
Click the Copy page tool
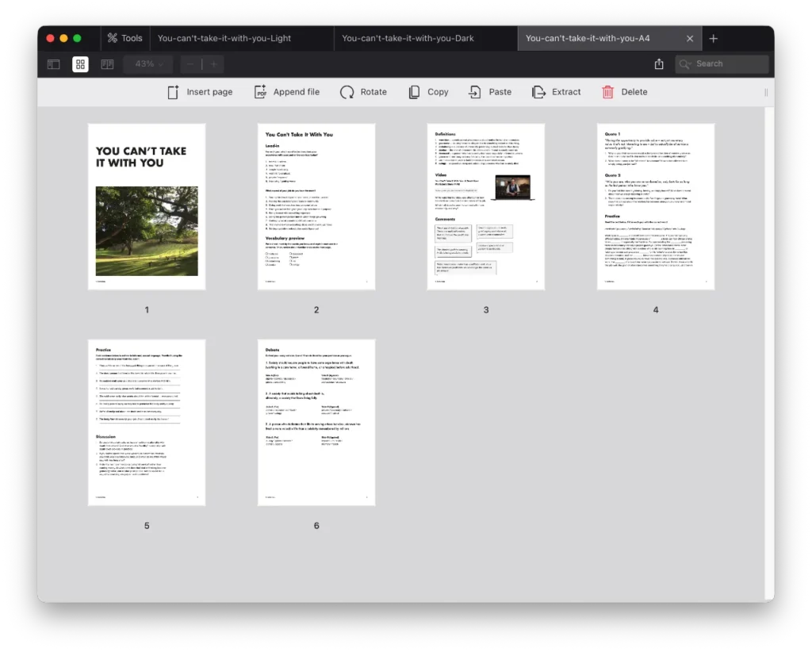[x=428, y=92]
